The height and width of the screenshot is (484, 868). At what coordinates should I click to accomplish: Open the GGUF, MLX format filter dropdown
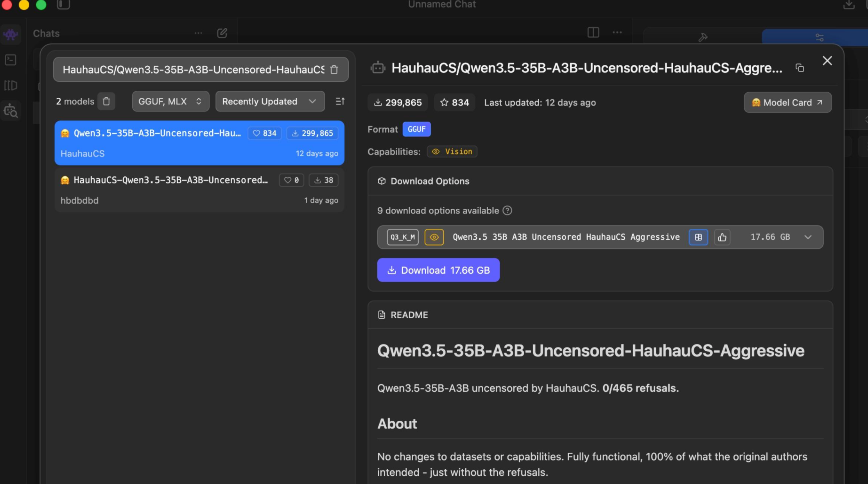[170, 102]
